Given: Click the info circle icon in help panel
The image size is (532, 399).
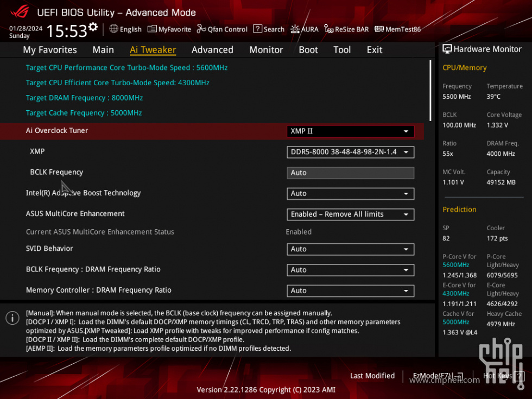Looking at the screenshot, I should [12, 318].
